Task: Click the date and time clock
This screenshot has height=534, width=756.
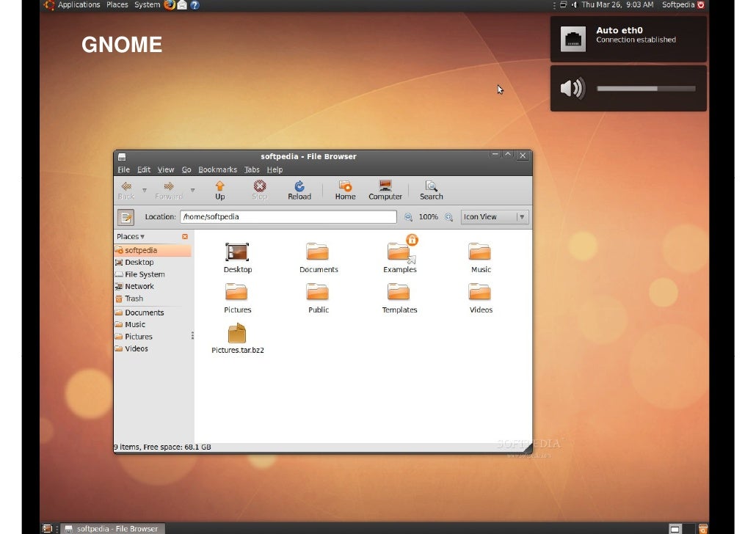Action: tap(617, 5)
